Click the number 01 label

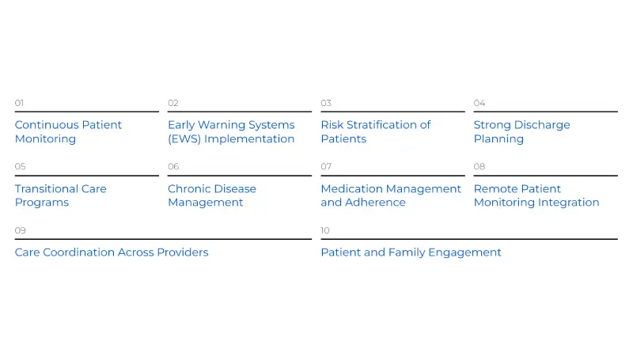[20, 103]
